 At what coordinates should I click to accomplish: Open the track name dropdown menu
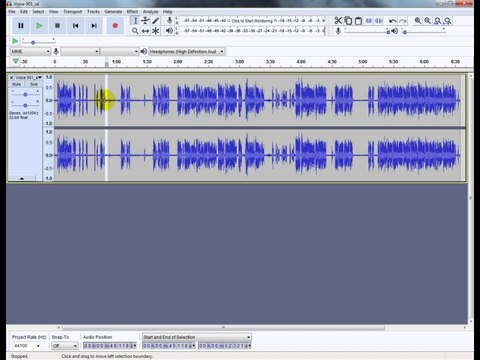tap(29, 78)
